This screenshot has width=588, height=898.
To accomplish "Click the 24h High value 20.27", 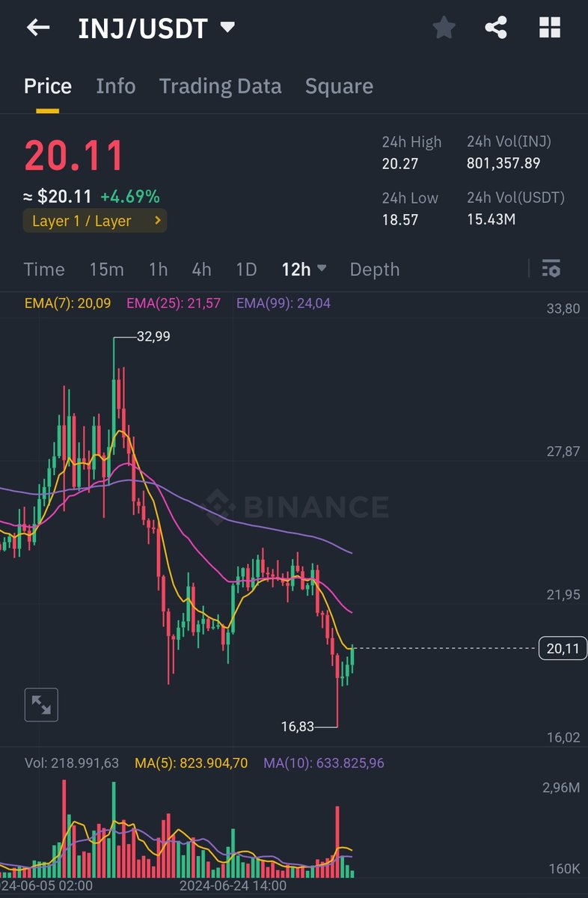I will 400,163.
